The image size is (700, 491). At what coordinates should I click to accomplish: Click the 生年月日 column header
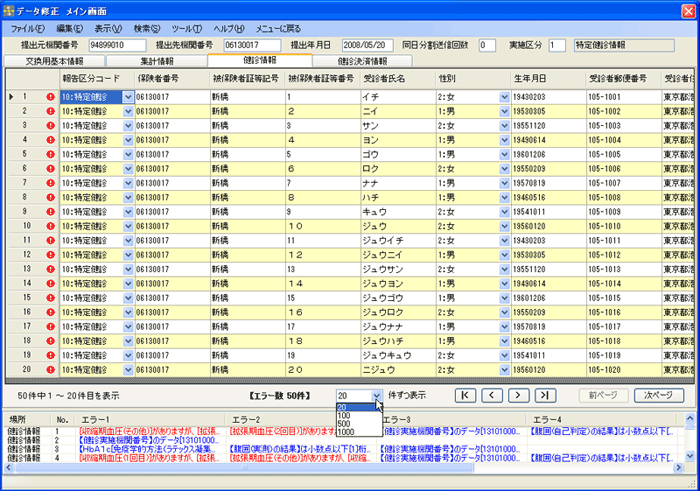[x=549, y=79]
